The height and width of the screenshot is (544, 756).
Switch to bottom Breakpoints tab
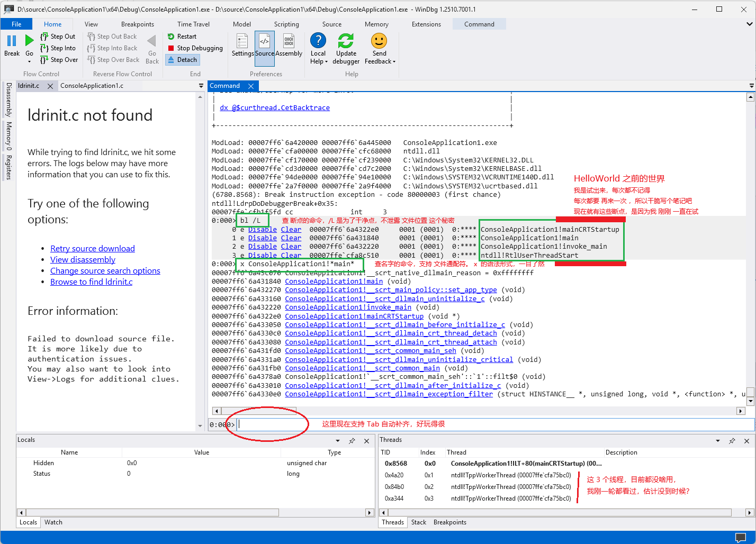pyautogui.click(x=450, y=522)
